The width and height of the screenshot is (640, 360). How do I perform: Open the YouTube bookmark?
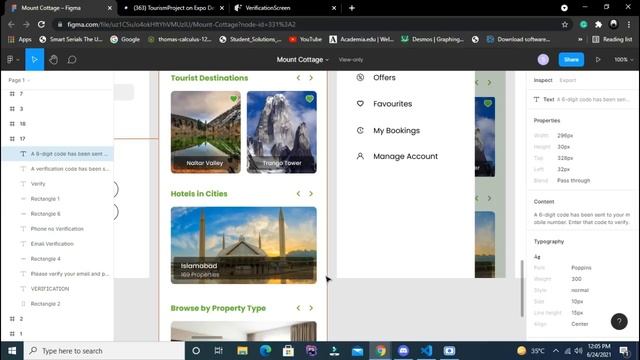[x=305, y=39]
